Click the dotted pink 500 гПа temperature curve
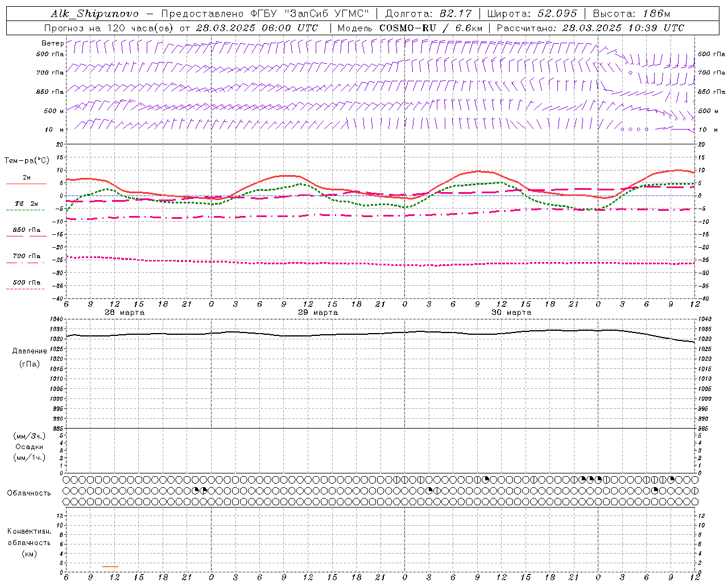Image resolution: width=728 pixels, height=582 pixels. pyautogui.click(x=381, y=264)
